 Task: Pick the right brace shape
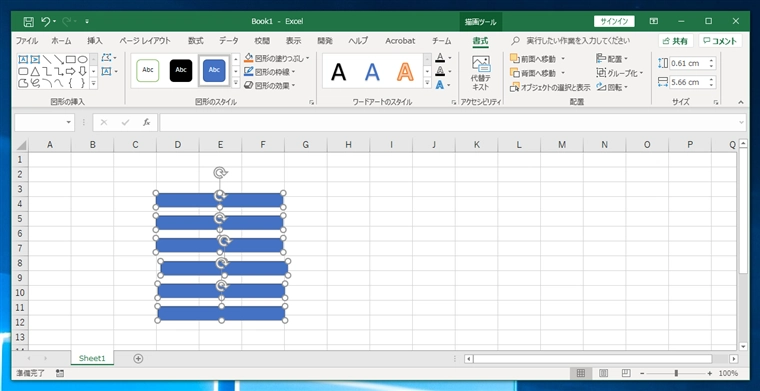click(x=83, y=83)
